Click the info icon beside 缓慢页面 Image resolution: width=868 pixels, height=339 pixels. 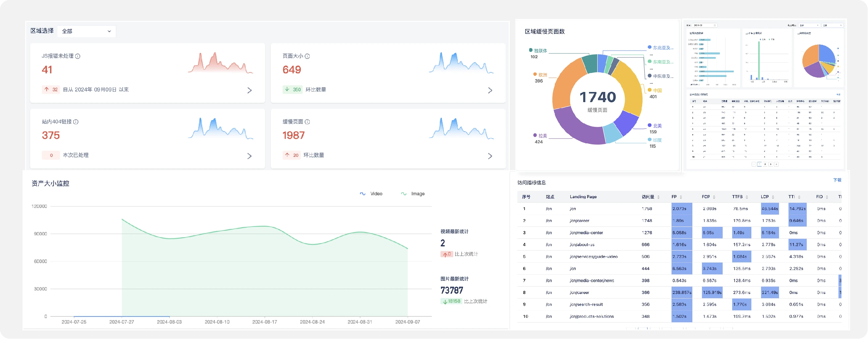click(307, 122)
